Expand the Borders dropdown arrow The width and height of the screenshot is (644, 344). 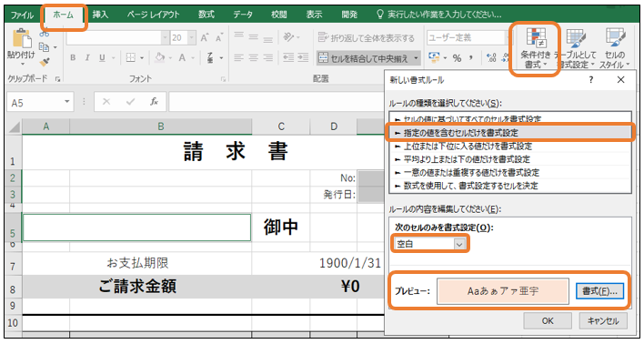coord(142,58)
